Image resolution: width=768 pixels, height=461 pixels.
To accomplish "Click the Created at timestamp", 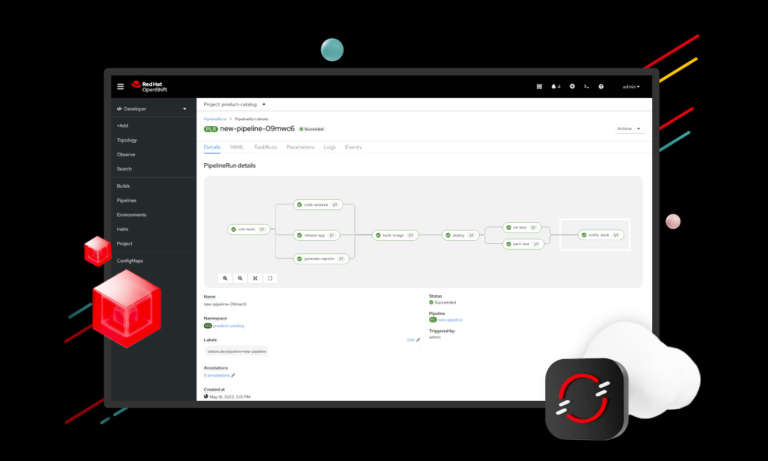I will point(227,396).
